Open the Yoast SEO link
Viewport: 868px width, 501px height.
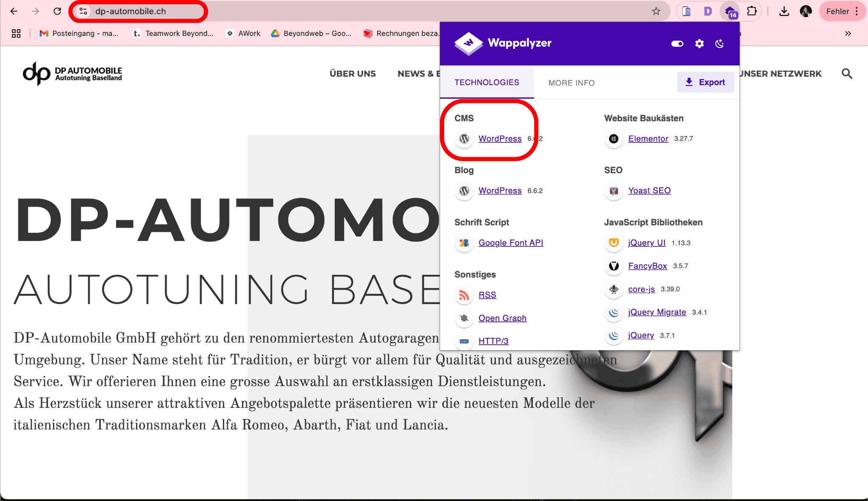pyautogui.click(x=649, y=191)
